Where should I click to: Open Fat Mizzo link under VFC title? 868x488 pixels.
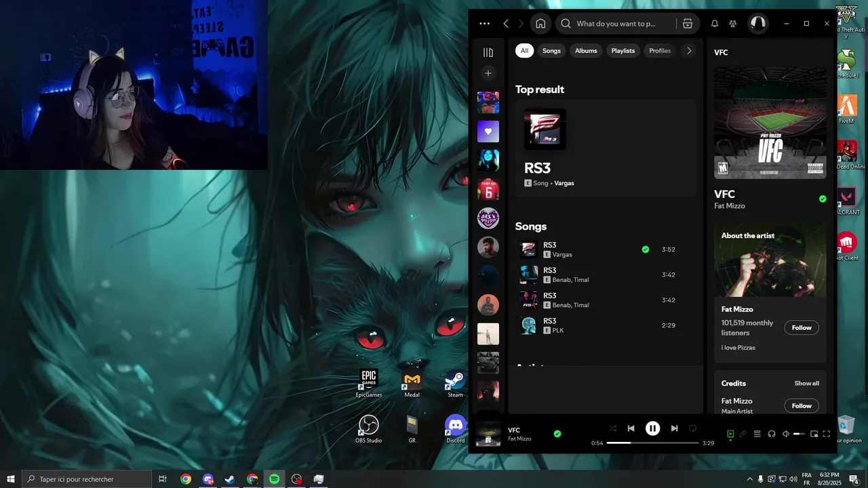coord(730,206)
